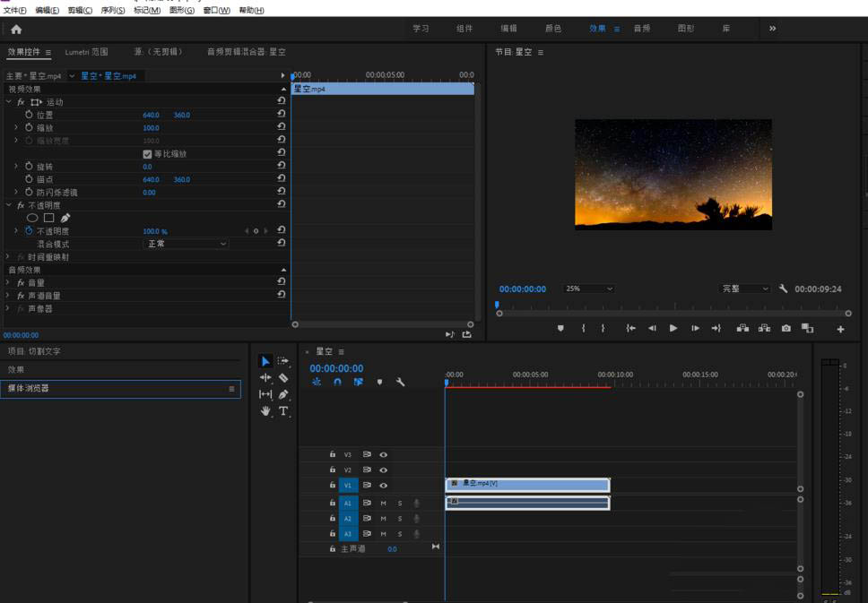Screen dimensions: 868x603
Task: Click the 星空.mp4 clip on V1
Action: pos(527,485)
